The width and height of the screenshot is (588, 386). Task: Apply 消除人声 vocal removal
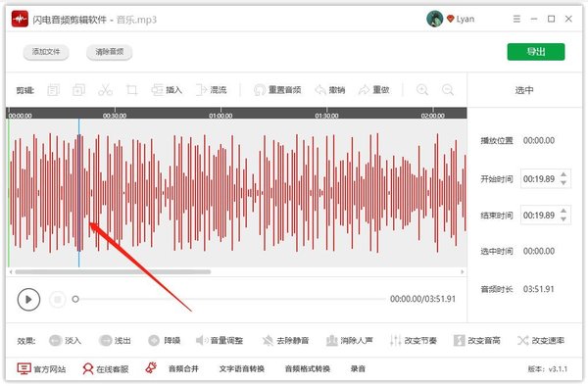[350, 340]
